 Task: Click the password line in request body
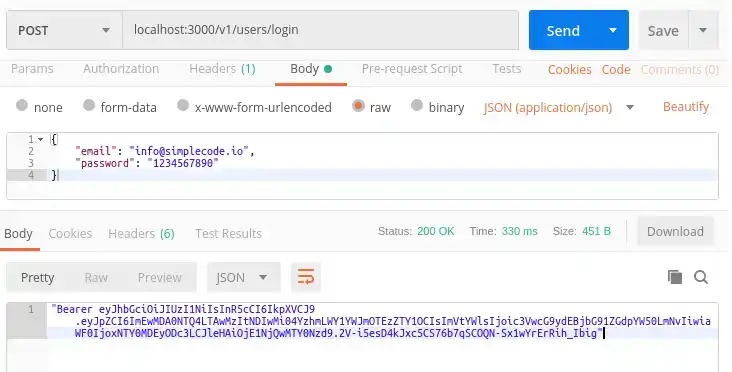[x=147, y=163]
